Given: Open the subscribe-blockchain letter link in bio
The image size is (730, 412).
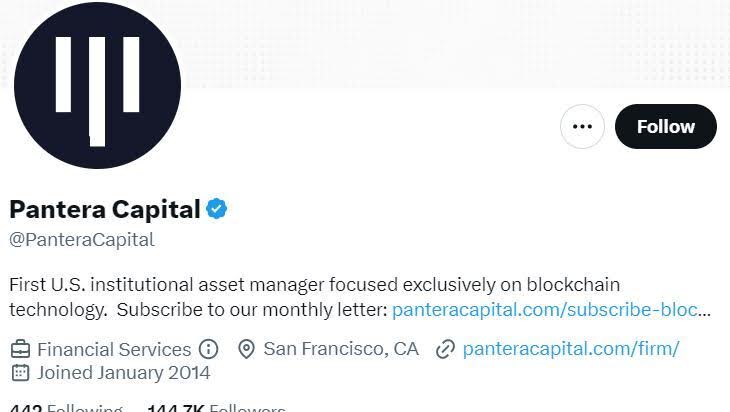Looking at the screenshot, I should (x=551, y=310).
